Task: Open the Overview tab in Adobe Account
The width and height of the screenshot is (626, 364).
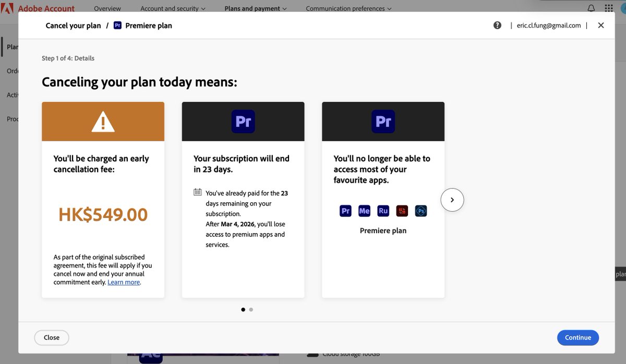Action: click(107, 8)
